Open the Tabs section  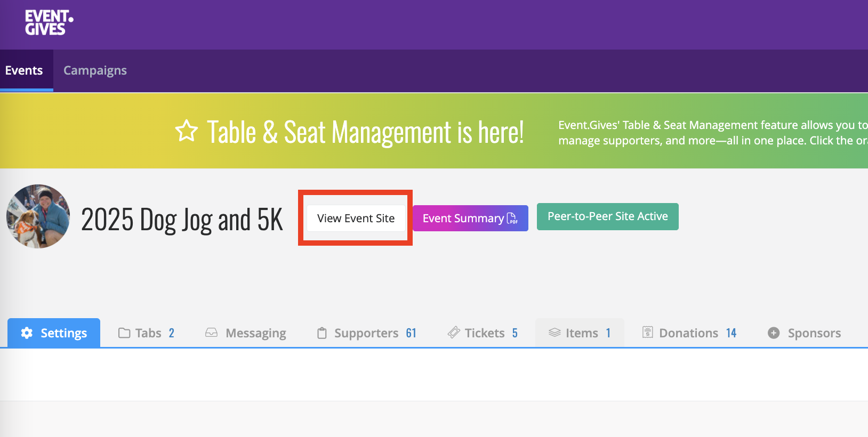tap(147, 333)
